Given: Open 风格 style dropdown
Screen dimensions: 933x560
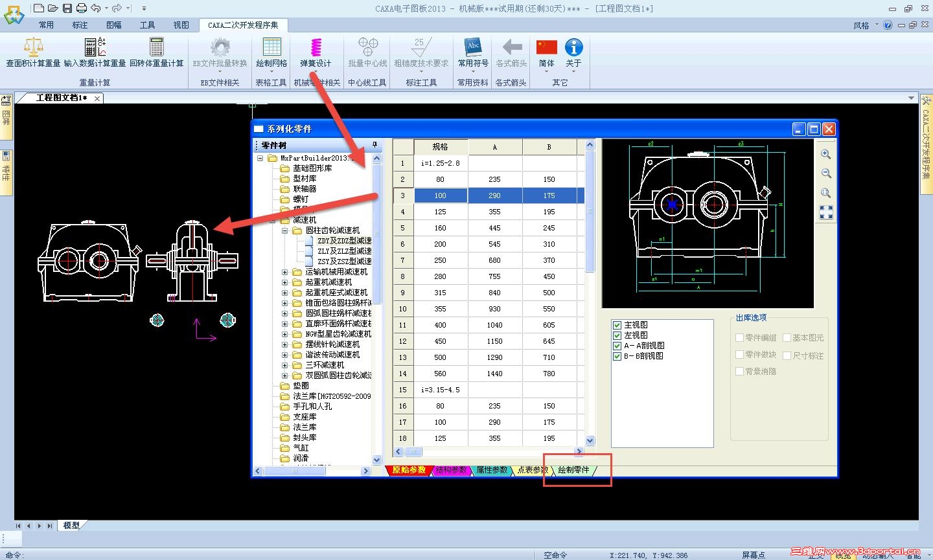Looking at the screenshot, I should click(x=865, y=25).
